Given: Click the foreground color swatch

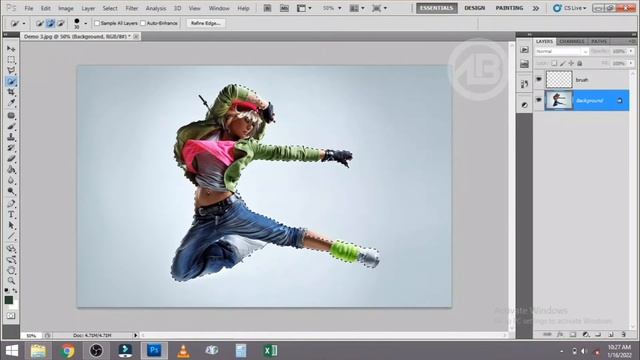Looking at the screenshot, I should 9,300.
